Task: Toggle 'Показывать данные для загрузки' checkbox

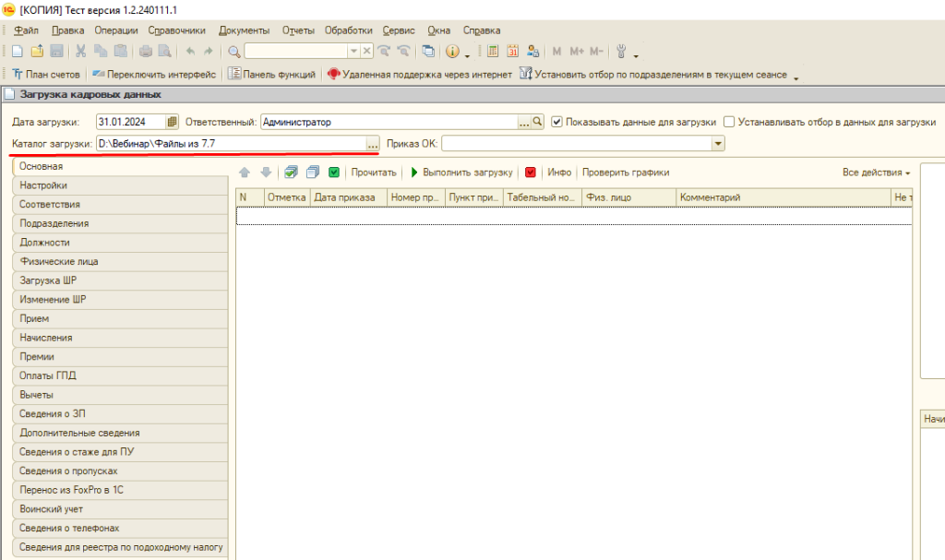Action: pyautogui.click(x=556, y=122)
